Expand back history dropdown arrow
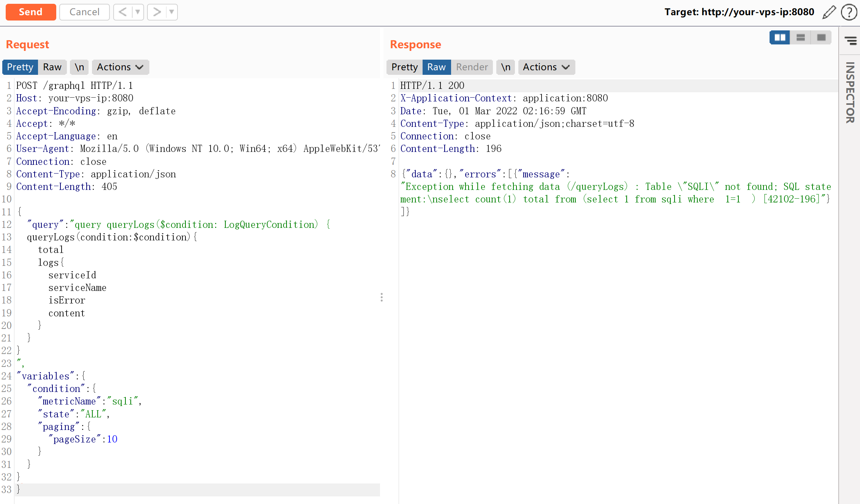 (138, 12)
